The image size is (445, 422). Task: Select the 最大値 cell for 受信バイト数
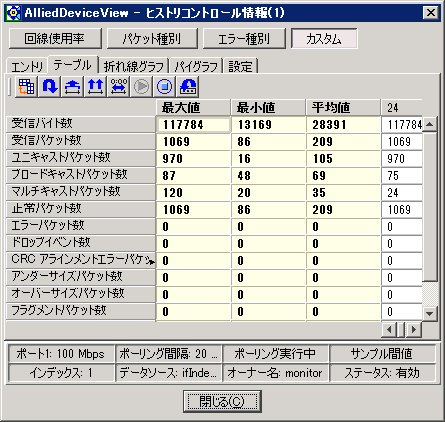193,125
